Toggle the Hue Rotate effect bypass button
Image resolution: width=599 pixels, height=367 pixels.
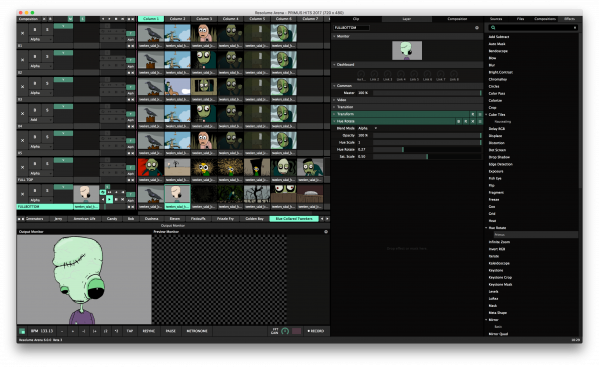click(459, 121)
